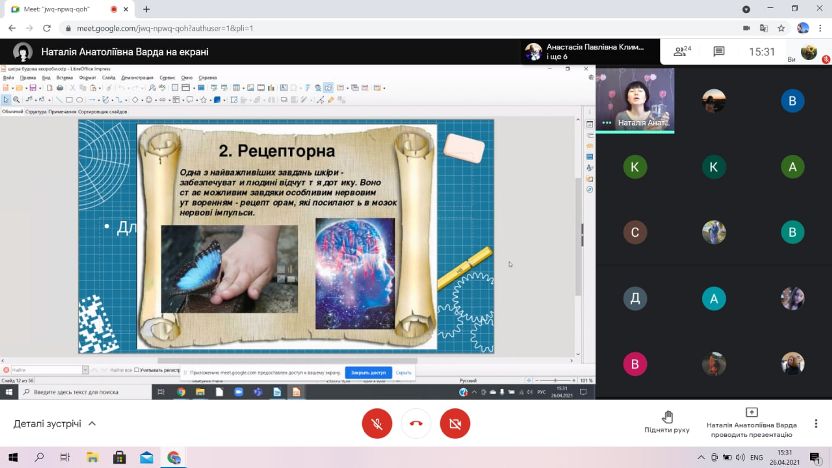
Task: Open the Chrome profile avatar menu
Action: 803,28
